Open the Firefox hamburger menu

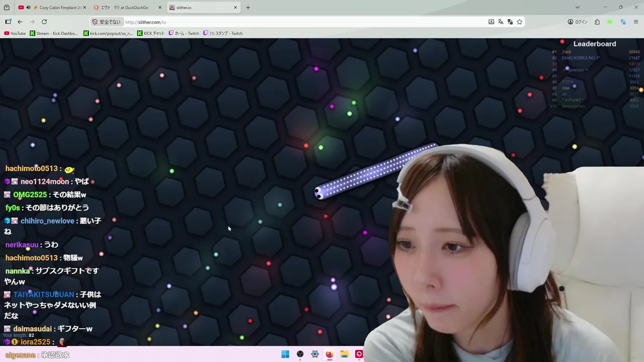(x=636, y=22)
